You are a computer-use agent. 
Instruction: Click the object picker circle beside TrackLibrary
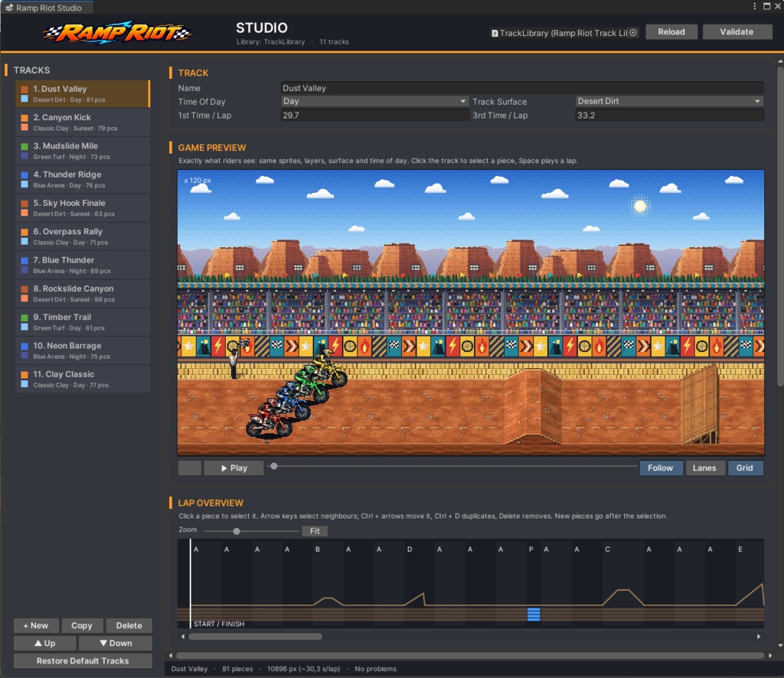coord(633,32)
